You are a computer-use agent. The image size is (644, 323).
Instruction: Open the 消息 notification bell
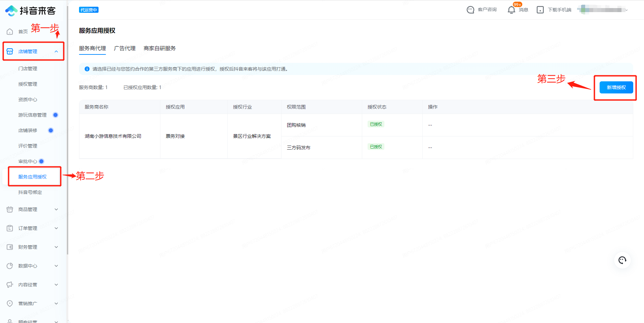click(511, 10)
